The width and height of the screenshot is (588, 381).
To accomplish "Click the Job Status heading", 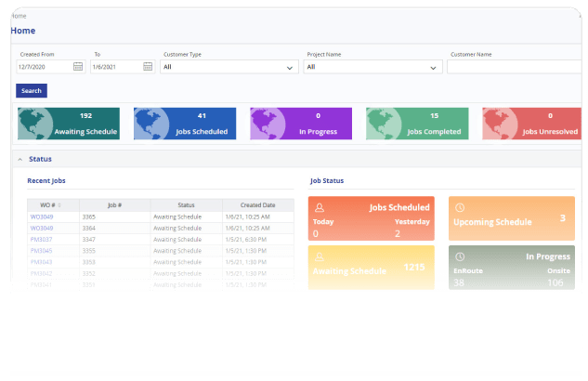I will click(327, 181).
